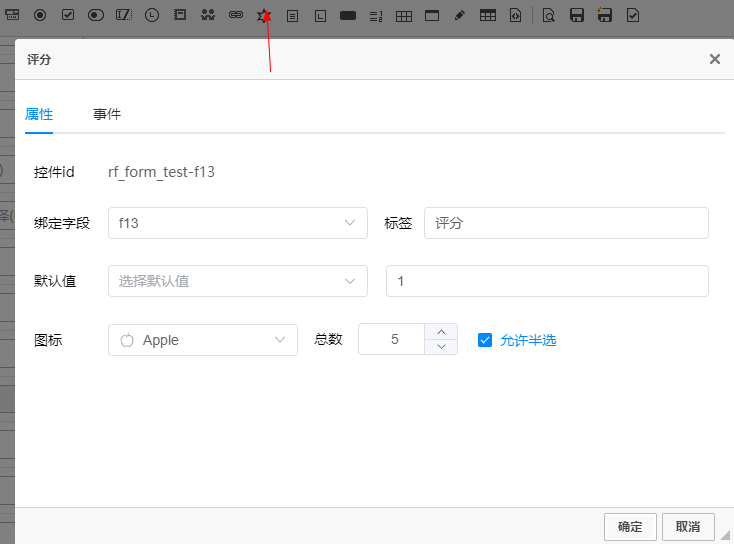The image size is (734, 544).
Task: Click the default value field containing 1
Action: click(x=547, y=281)
